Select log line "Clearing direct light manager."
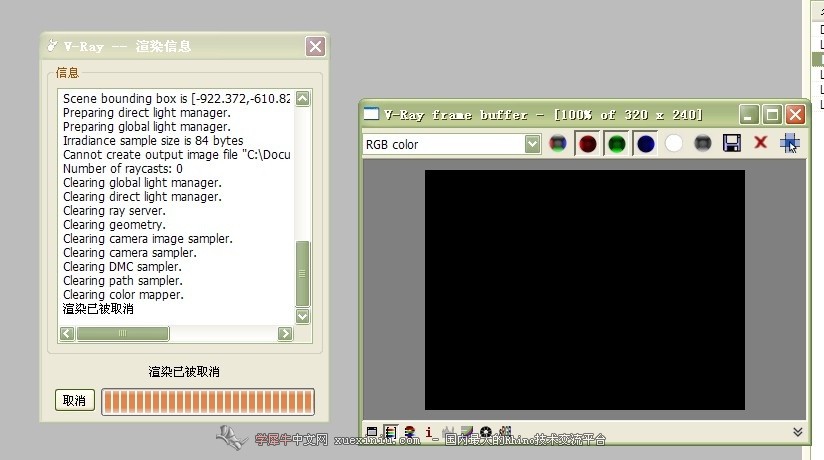The height and width of the screenshot is (460, 824). click(x=142, y=197)
